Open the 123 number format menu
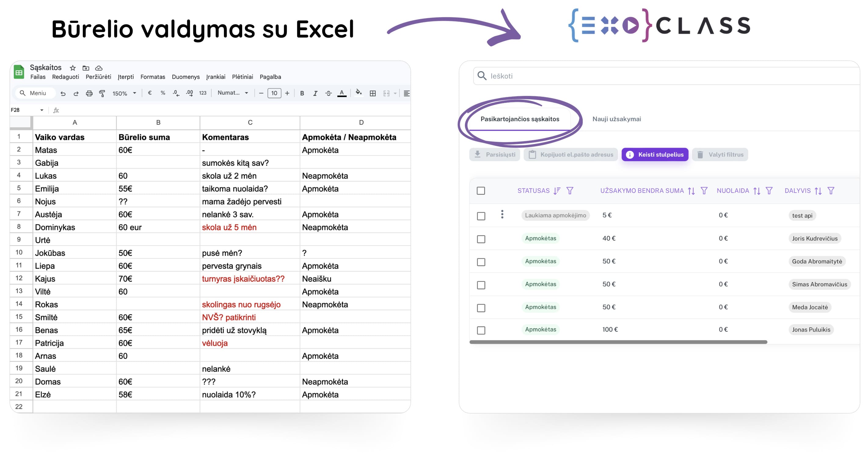Screen dimensions: 868x453 coord(202,93)
